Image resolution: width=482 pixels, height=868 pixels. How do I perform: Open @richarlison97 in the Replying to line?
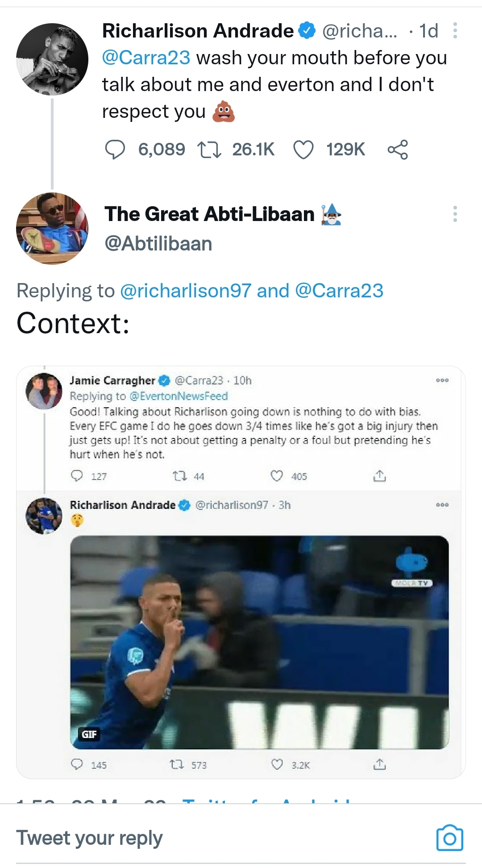pos(186,291)
